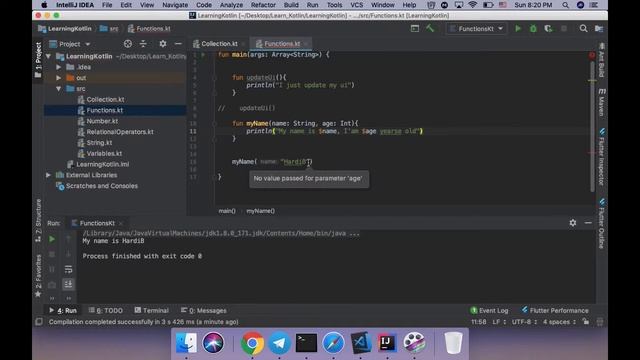The width and height of the screenshot is (640, 360).
Task: Collapse the LearningKotlin project root
Action: [x=49, y=56]
